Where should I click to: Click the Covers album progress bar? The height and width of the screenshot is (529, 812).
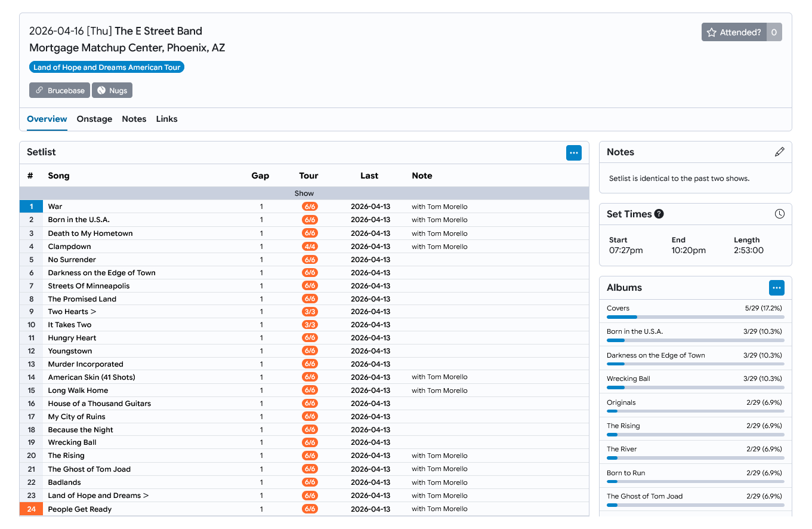click(x=695, y=317)
